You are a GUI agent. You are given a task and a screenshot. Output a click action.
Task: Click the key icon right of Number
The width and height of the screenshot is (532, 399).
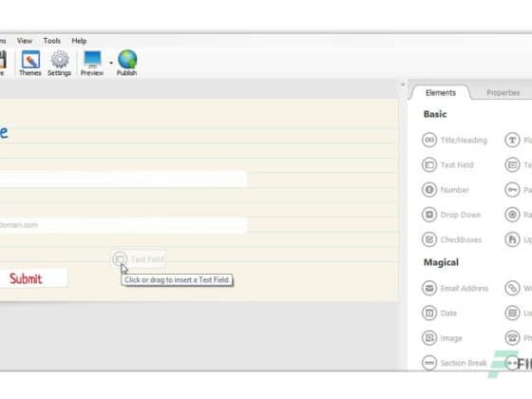tap(512, 190)
